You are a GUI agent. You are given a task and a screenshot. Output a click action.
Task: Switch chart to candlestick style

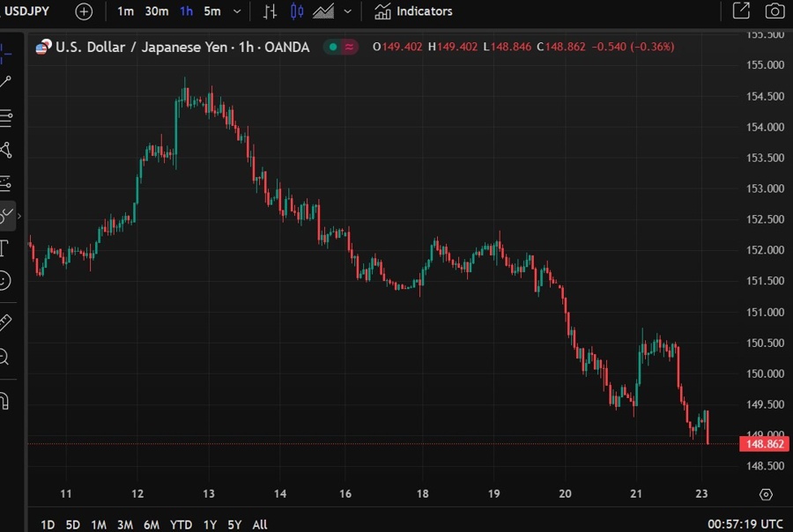[295, 11]
